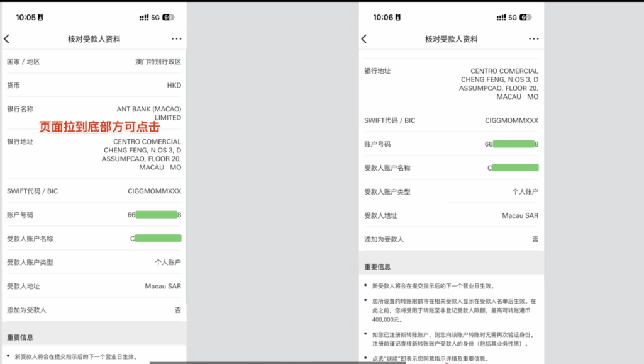This screenshot has height=364, width=644.
Task: Tap the '货币' label
Action: click(x=13, y=86)
